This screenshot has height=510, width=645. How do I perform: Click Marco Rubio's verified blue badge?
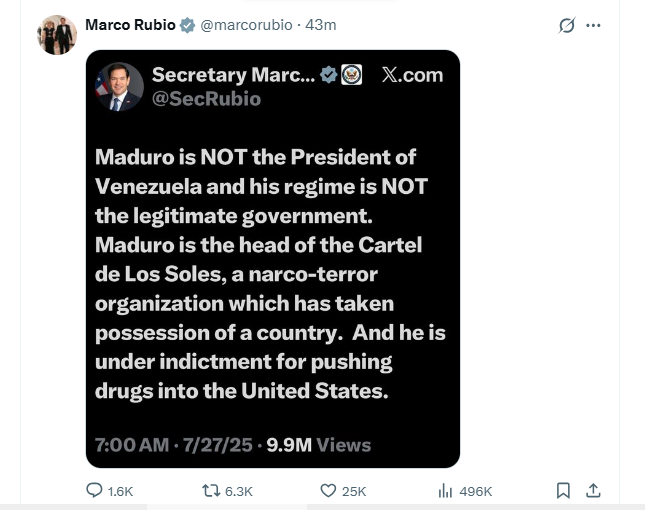[187, 25]
